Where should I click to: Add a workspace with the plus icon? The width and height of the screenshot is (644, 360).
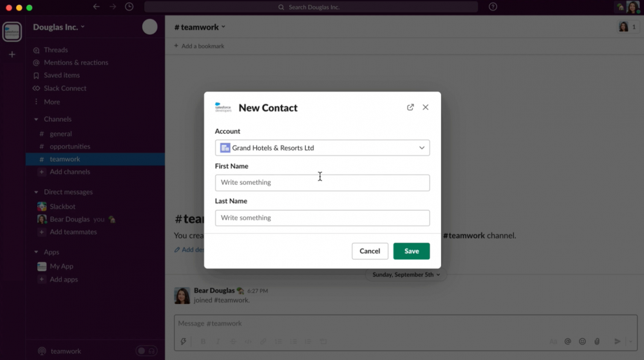pyautogui.click(x=12, y=55)
